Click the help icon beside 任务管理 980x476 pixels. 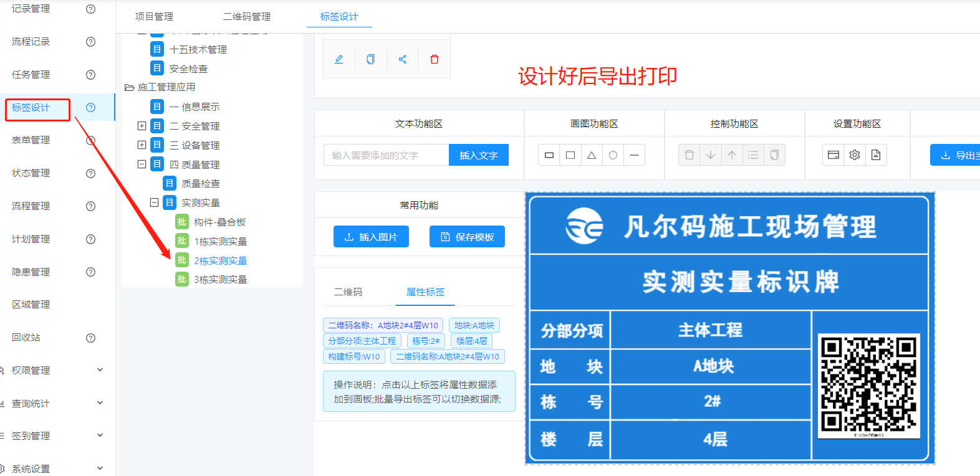90,75
